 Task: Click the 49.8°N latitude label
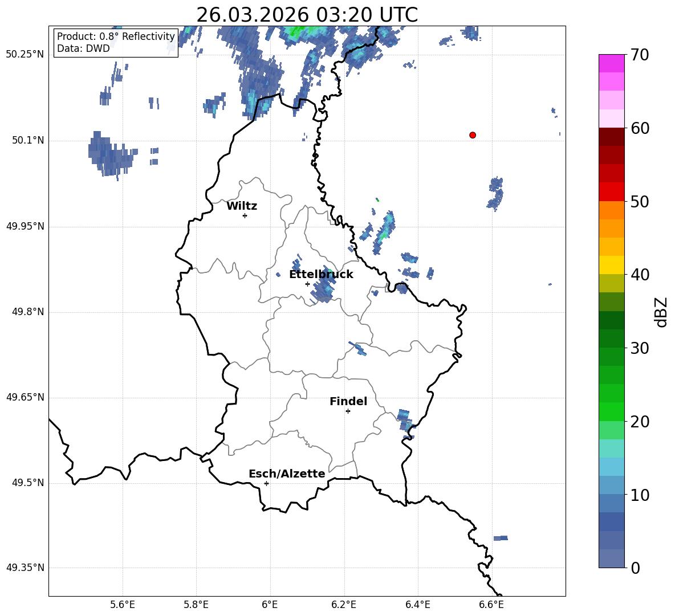coord(28,312)
